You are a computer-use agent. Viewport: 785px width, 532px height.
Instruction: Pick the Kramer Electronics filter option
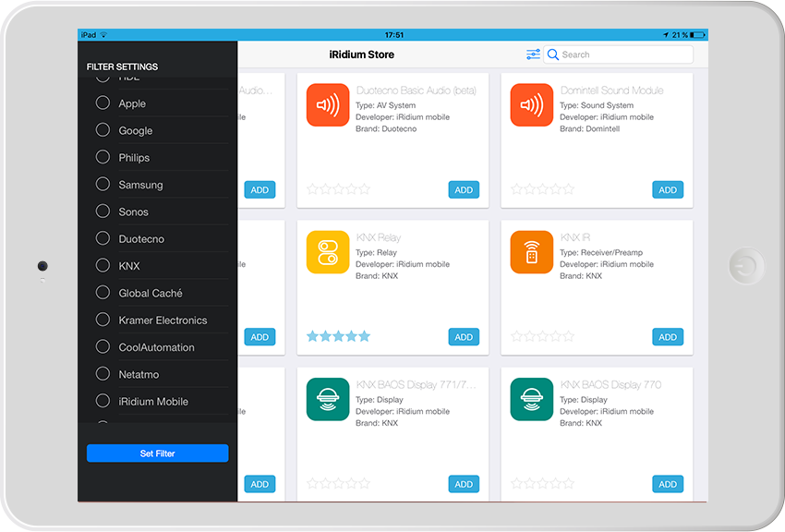pos(103,320)
